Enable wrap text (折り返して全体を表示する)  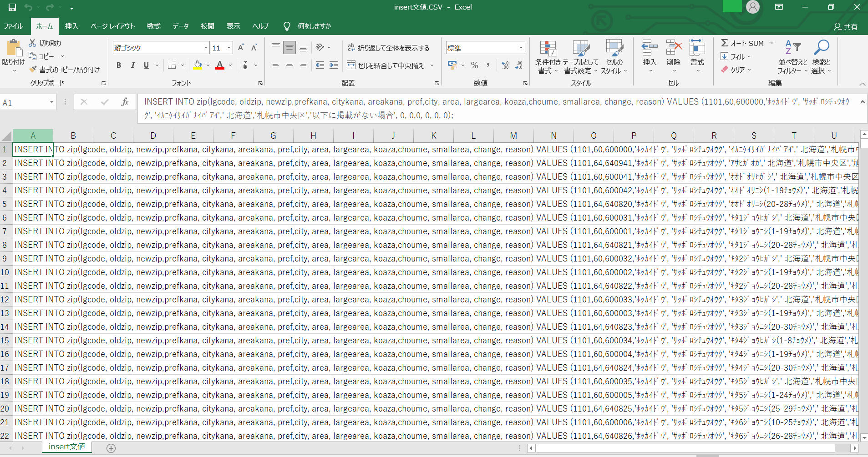390,47
